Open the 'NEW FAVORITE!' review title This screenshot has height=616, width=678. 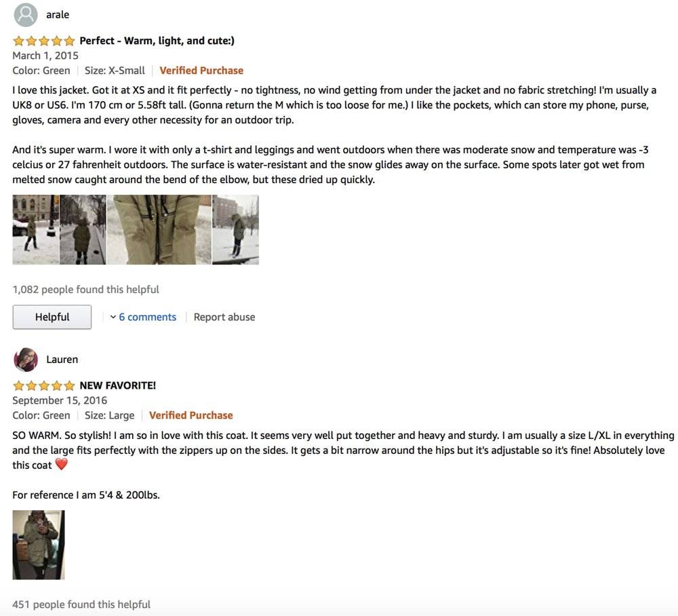117,385
